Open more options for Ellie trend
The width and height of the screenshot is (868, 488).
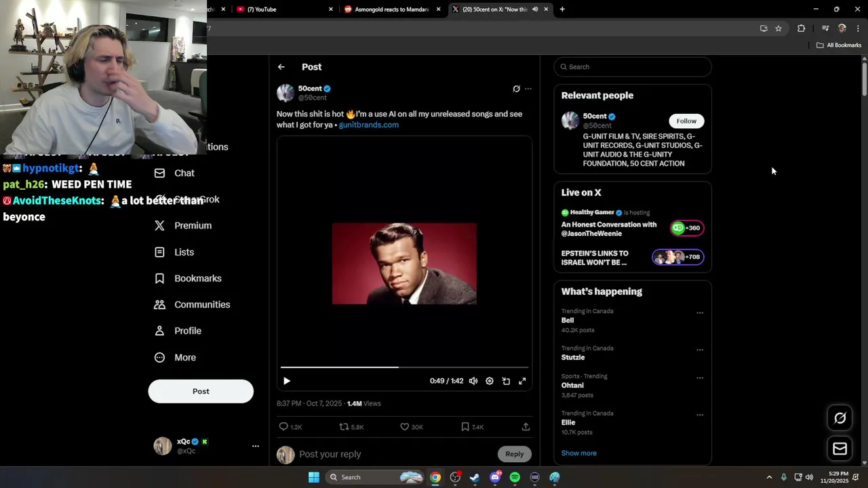[700, 415]
